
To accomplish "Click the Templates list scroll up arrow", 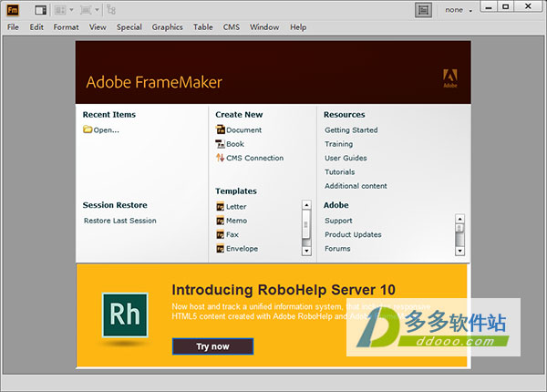I will (x=306, y=205).
